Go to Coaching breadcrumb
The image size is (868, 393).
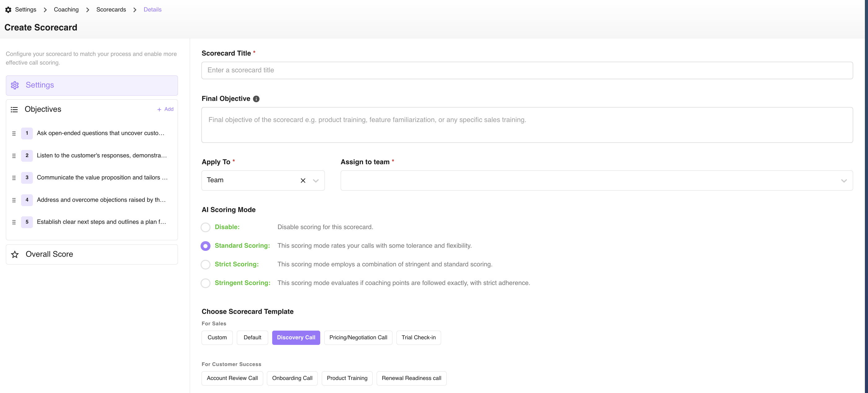pos(66,10)
